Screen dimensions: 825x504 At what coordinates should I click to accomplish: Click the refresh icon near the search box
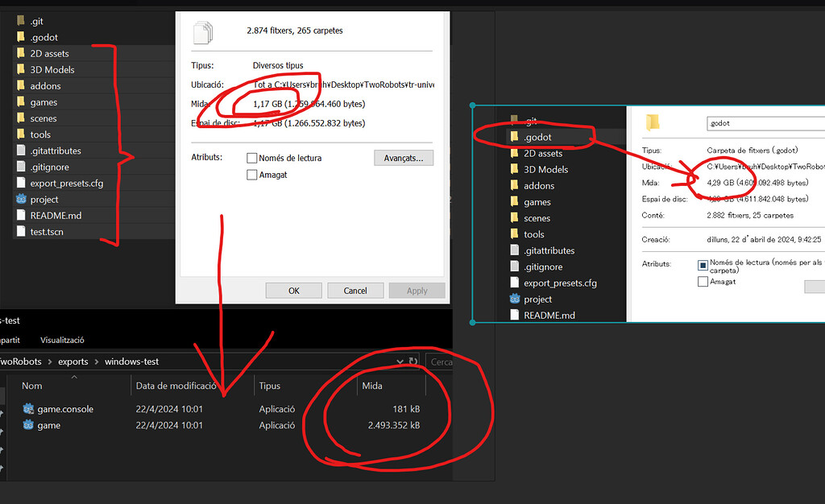coord(413,361)
